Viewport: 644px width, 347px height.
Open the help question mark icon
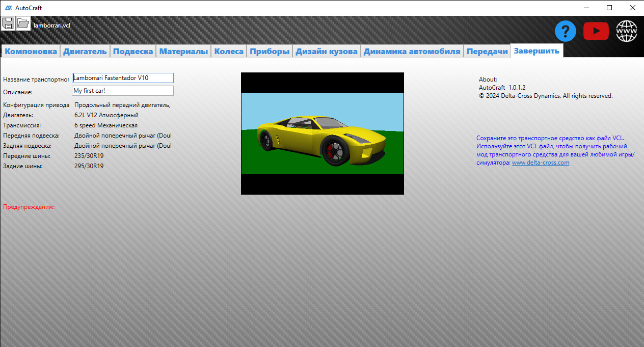click(x=565, y=31)
